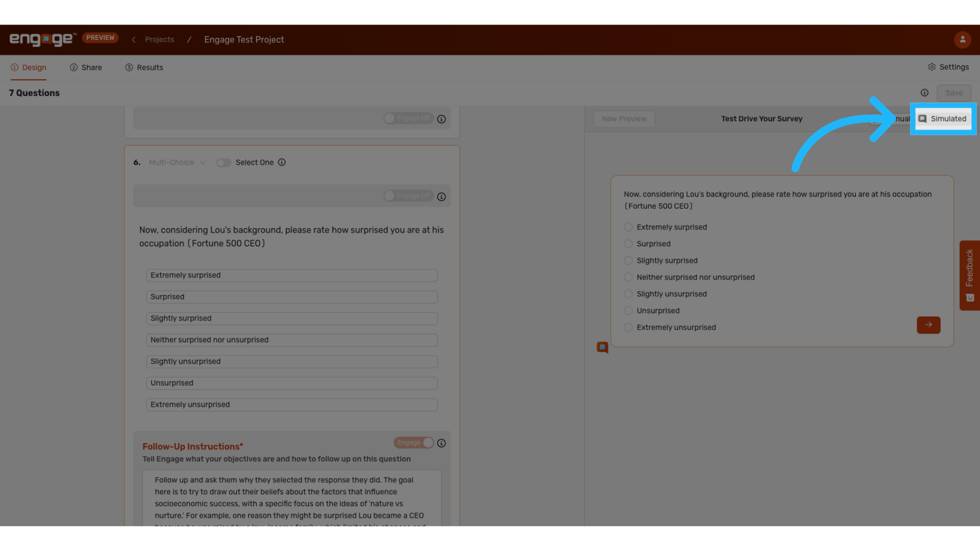Open the info icon in the card above question 6
Screen dimensions: 980x551
tap(442, 119)
